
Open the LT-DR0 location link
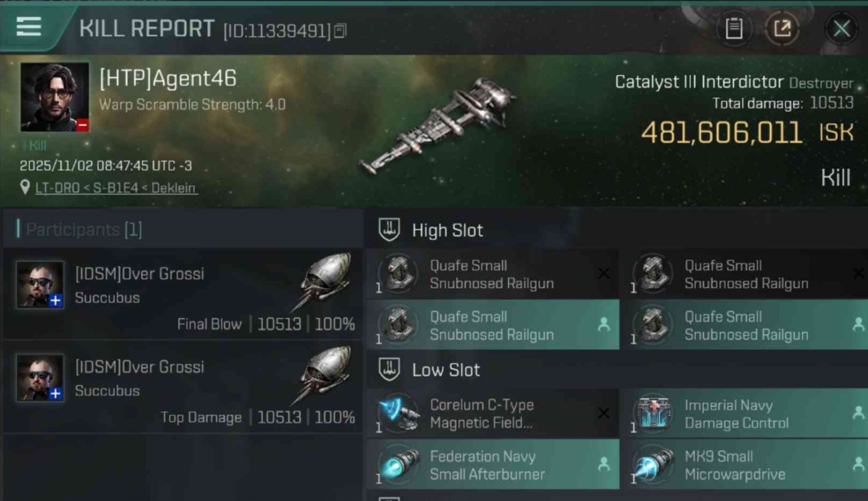(116, 188)
